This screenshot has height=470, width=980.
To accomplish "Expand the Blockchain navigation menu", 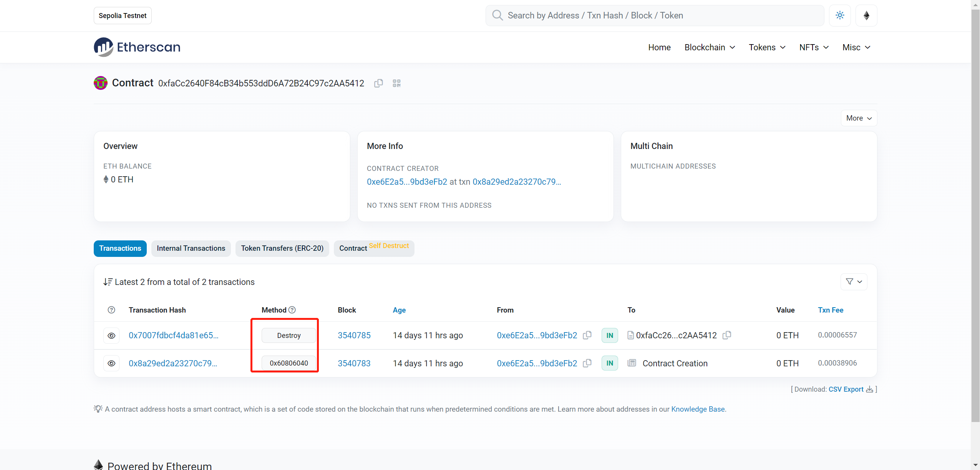I will pyautogui.click(x=710, y=47).
